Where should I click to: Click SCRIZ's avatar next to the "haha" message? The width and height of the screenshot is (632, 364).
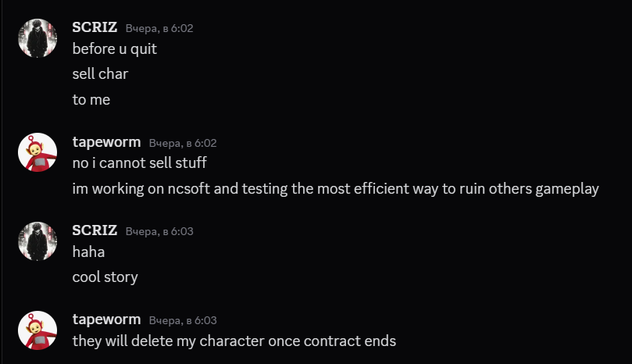click(37, 241)
